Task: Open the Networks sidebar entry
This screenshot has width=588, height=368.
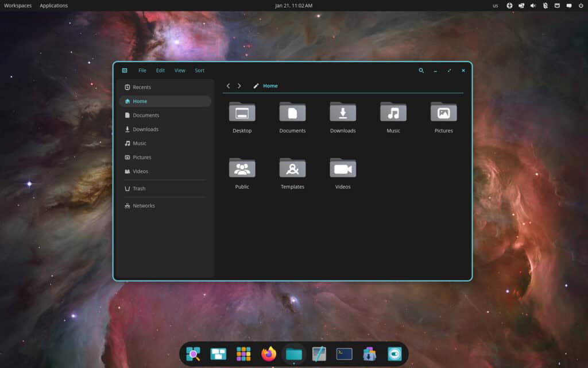Action: click(144, 205)
